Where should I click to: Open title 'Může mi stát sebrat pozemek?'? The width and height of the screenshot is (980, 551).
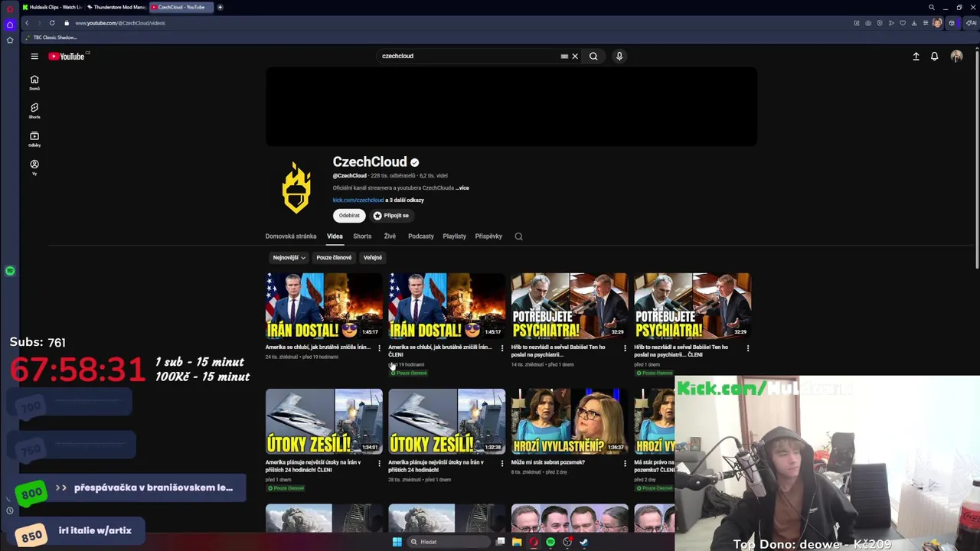pyautogui.click(x=548, y=462)
